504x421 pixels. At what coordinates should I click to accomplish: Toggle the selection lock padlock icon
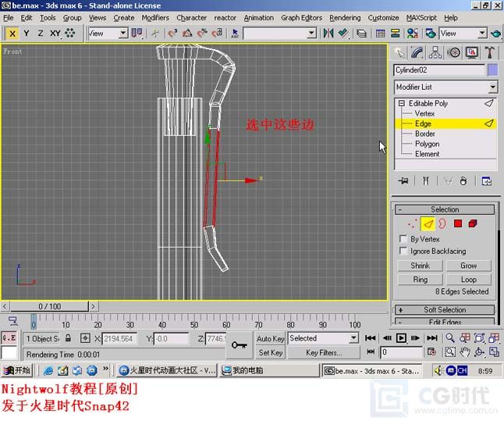[68, 338]
